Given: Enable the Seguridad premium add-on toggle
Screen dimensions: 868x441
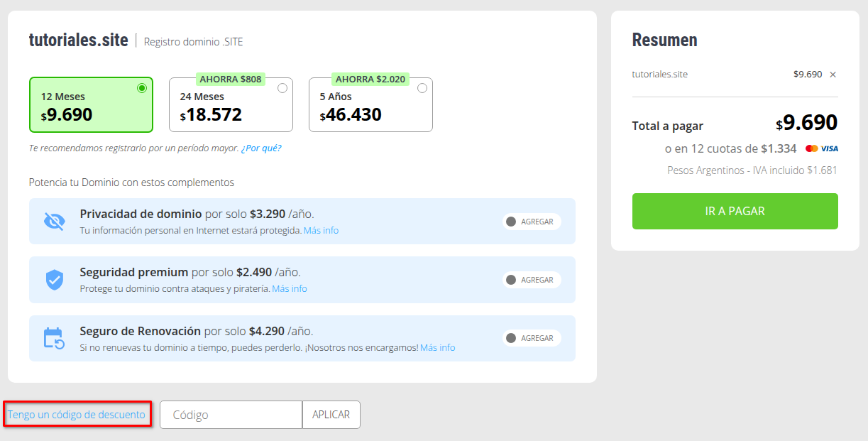Looking at the screenshot, I should pos(532,280).
